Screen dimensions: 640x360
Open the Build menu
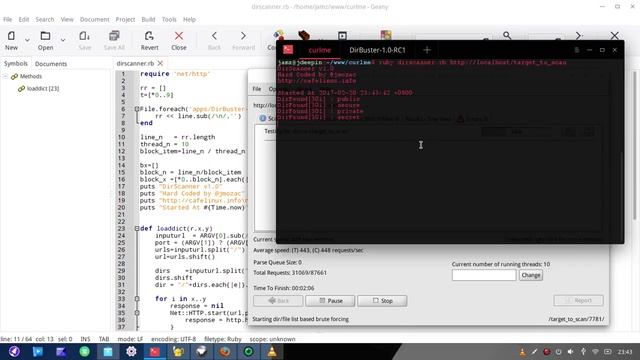click(148, 19)
